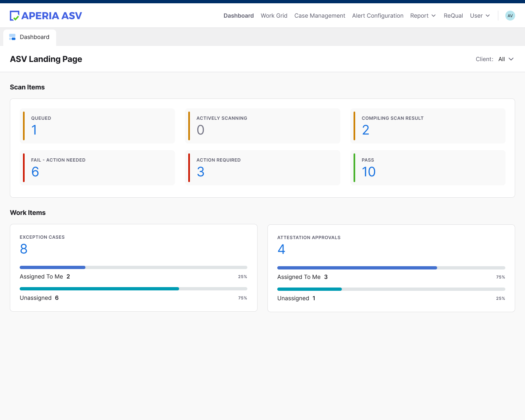Click the Actively Scanning number 0
Screen dimensions: 525x420
click(x=201, y=130)
